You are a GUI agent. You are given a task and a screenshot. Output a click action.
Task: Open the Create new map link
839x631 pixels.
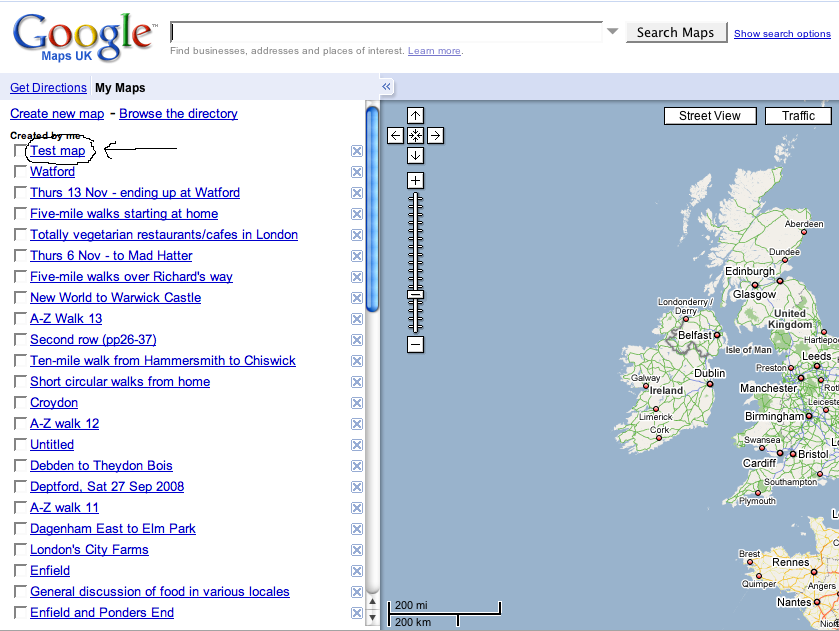pyautogui.click(x=57, y=114)
